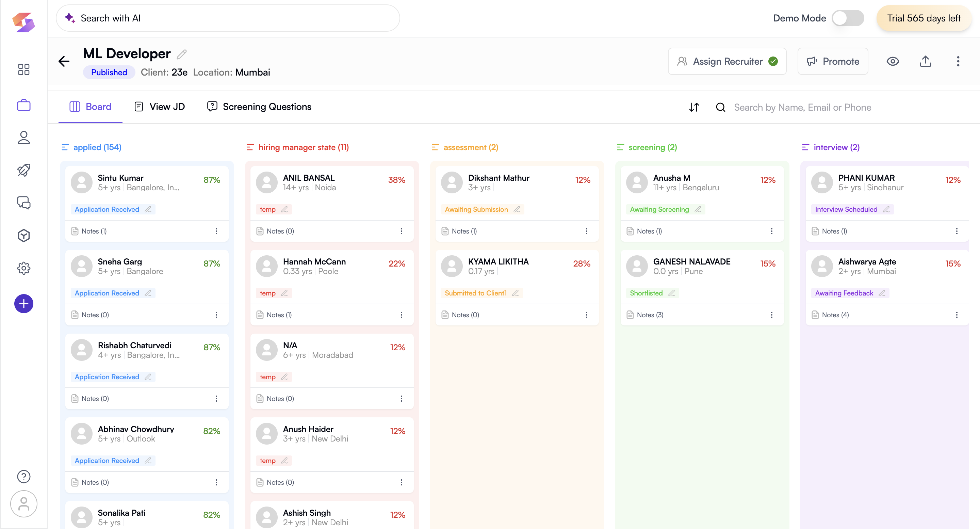Open Sneha Garg's candidate avatar
980x529 pixels.
(x=81, y=266)
